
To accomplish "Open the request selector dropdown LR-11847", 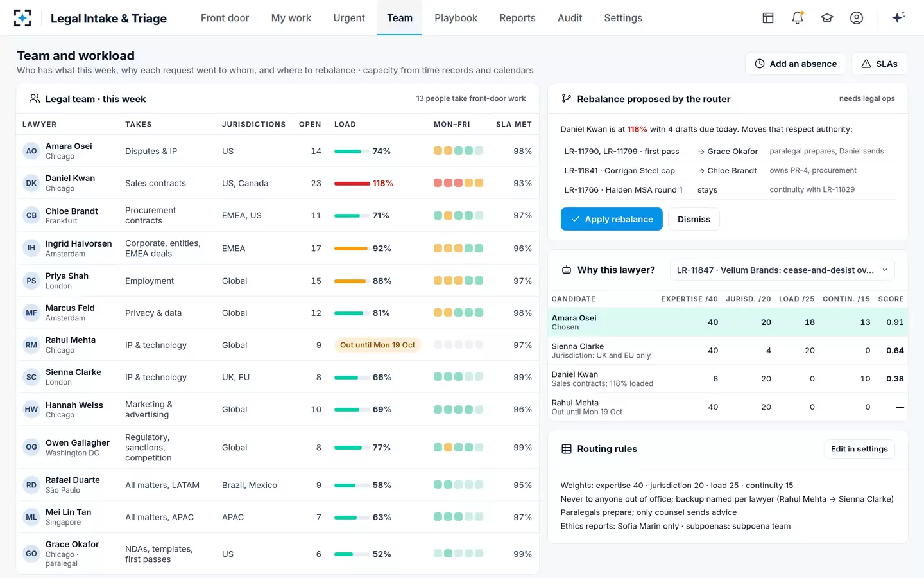I will pyautogui.click(x=782, y=270).
